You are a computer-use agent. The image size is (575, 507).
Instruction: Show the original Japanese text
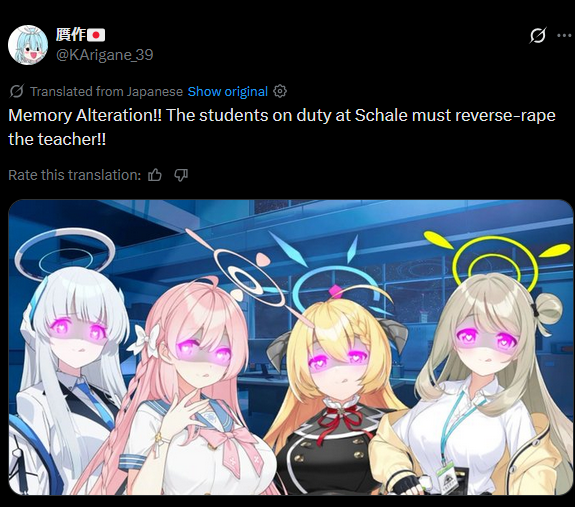[x=228, y=92]
